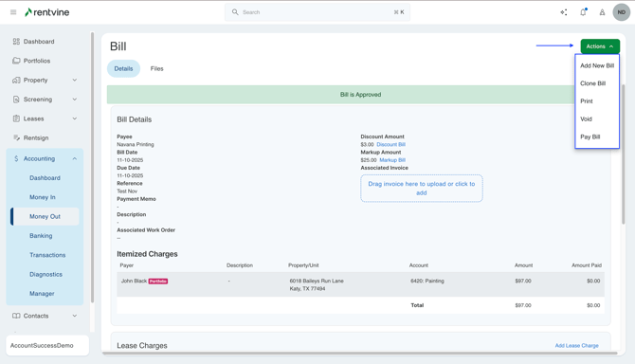Open the AI sparkle icon in header
The height and width of the screenshot is (364, 635).
tap(564, 12)
